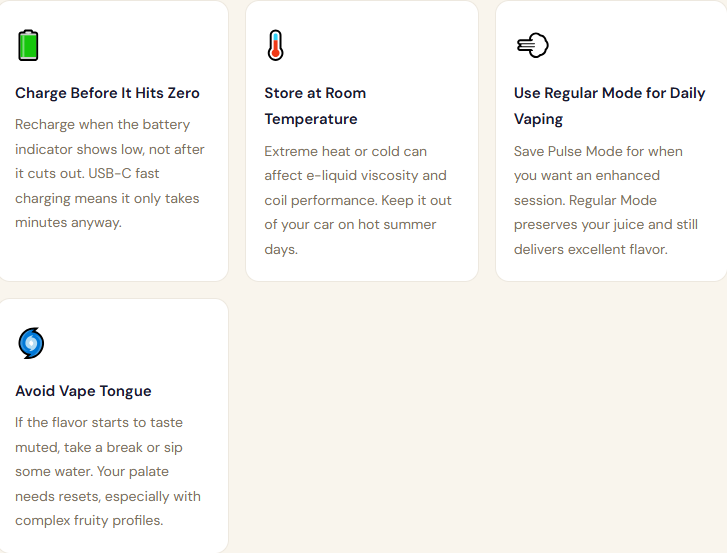Select the Charge Before It Hits Zero heading
This screenshot has height=553, width=727.
click(107, 93)
